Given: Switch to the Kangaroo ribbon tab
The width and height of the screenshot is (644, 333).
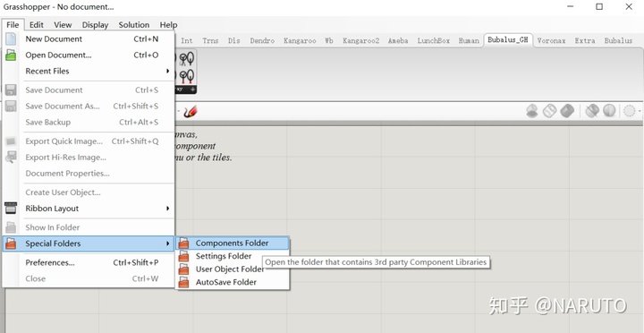Looking at the screenshot, I should click(x=300, y=40).
